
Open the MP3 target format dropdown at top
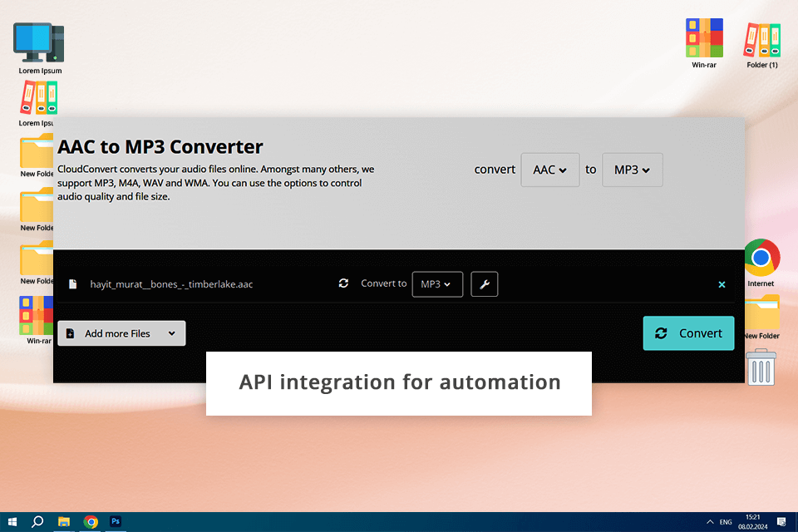pos(632,170)
